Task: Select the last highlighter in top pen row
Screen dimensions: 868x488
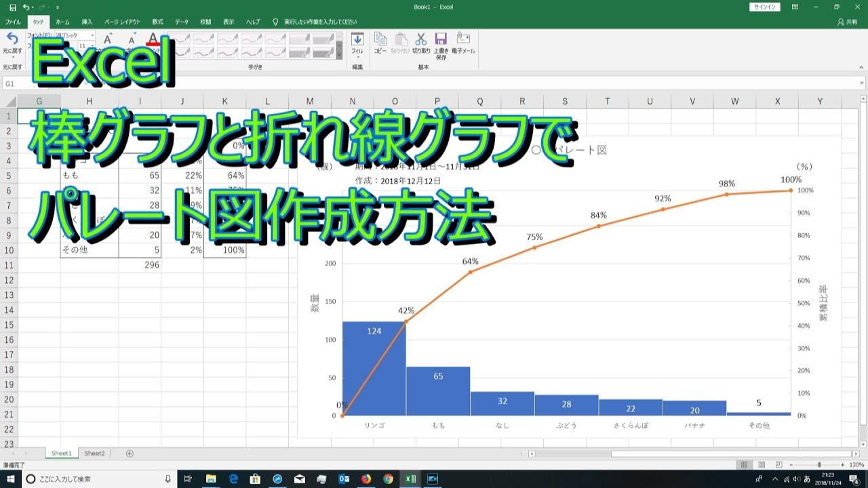Action: [323, 38]
